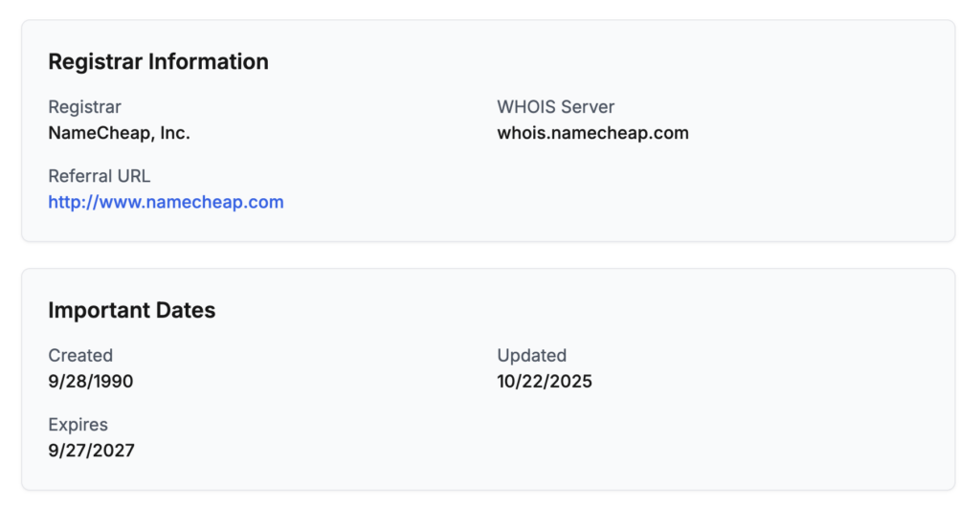980x509 pixels.
Task: Click the Registrar field label
Action: point(84,107)
